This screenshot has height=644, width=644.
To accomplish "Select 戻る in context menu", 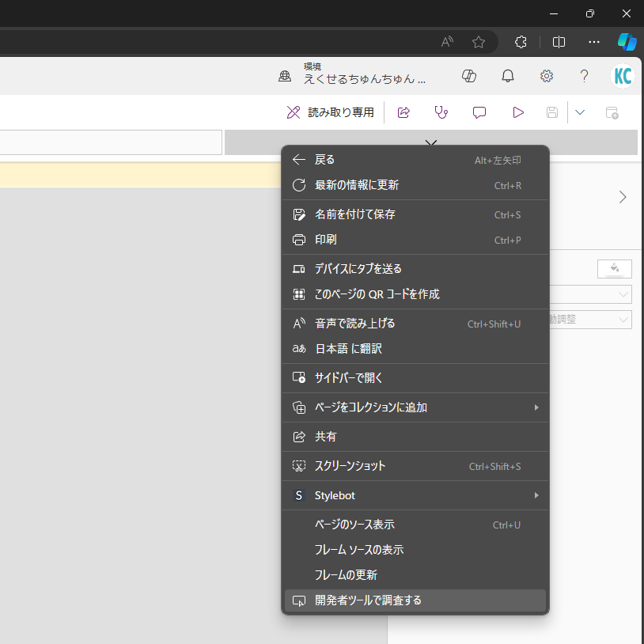I will pyautogui.click(x=415, y=160).
